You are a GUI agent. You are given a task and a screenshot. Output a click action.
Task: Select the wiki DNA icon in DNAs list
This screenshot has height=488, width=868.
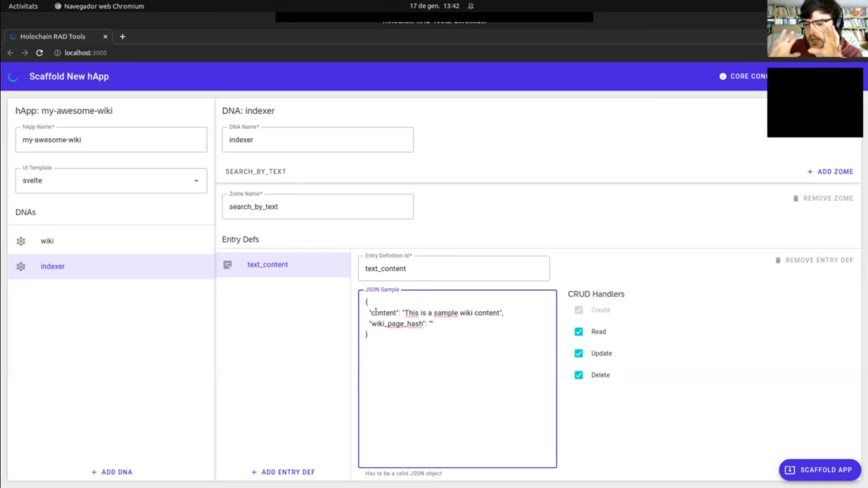(21, 241)
